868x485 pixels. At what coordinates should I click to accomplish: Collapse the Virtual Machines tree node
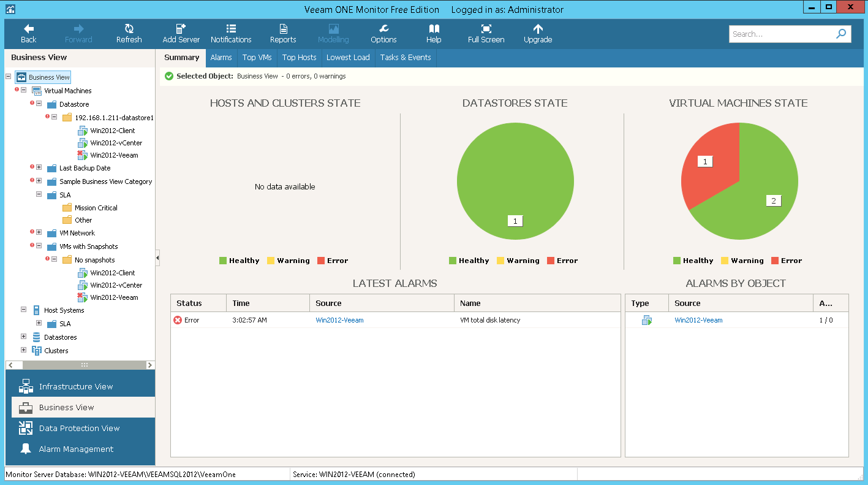tap(23, 91)
